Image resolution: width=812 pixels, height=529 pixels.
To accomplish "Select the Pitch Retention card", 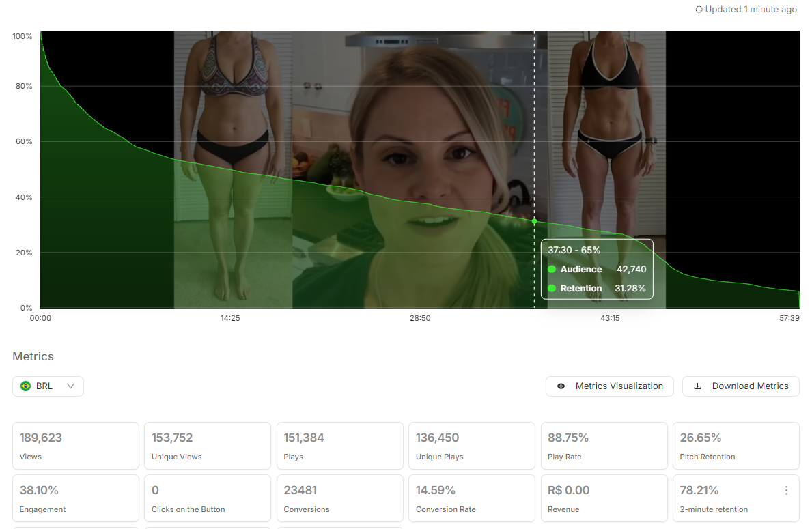I will tap(736, 446).
